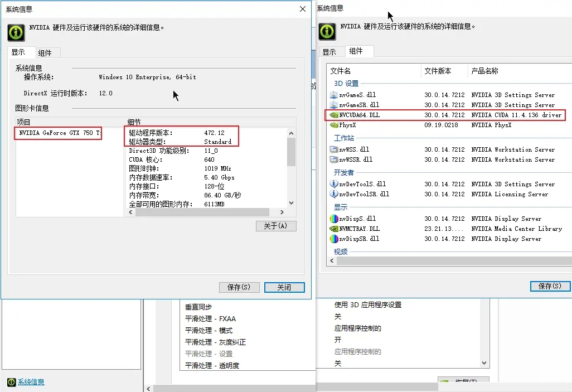Click 内存数据速率 row showing 5.40 Gbps
This screenshot has height=392, width=572.
pyautogui.click(x=182, y=177)
